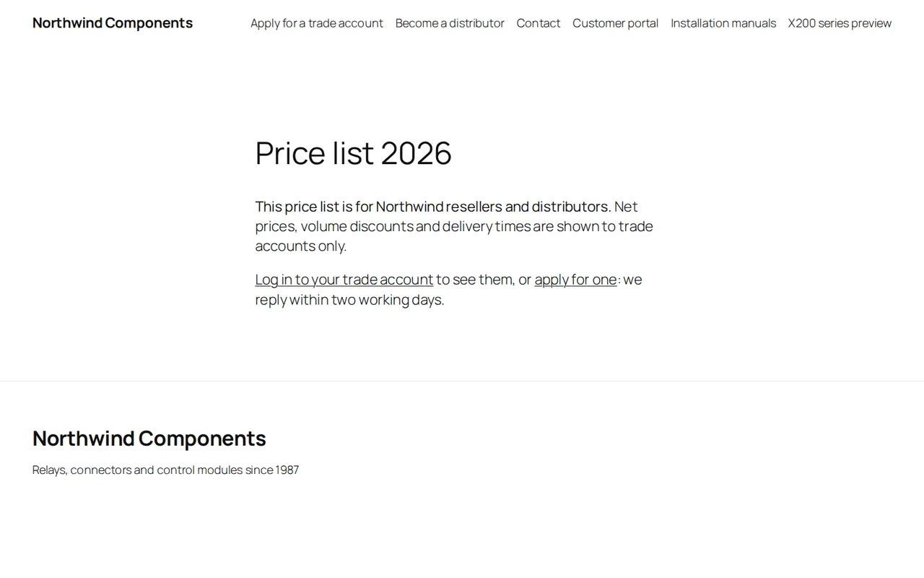
Task: Click the phrase accounts only in the intro
Action: (300, 246)
